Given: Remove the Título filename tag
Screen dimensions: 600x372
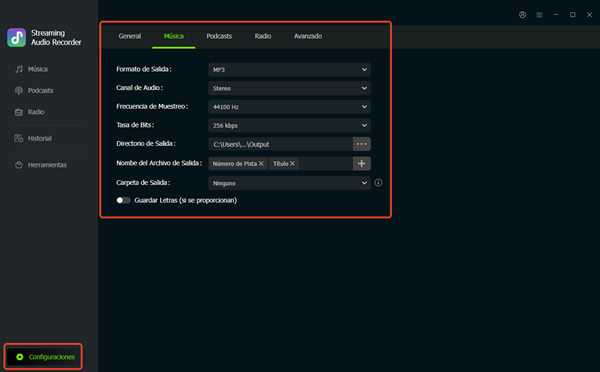Looking at the screenshot, I should [x=292, y=164].
